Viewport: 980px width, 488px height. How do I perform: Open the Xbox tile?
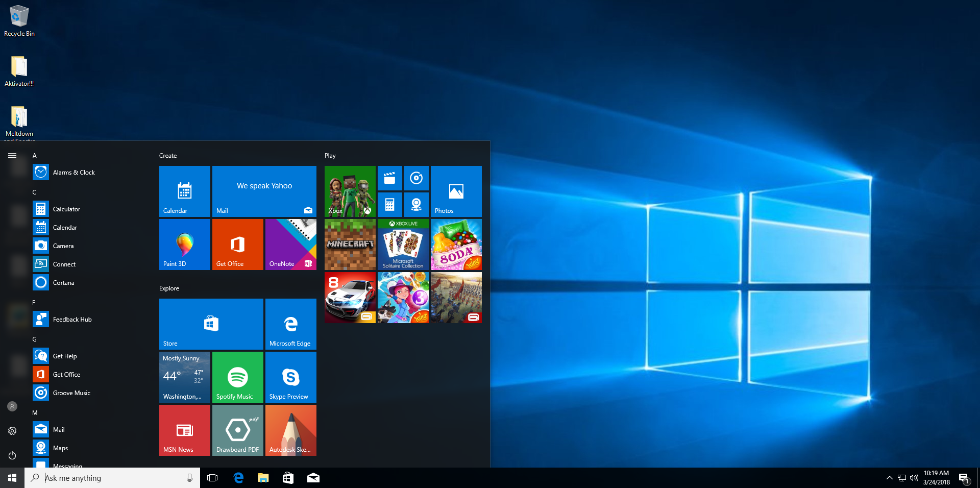[350, 191]
